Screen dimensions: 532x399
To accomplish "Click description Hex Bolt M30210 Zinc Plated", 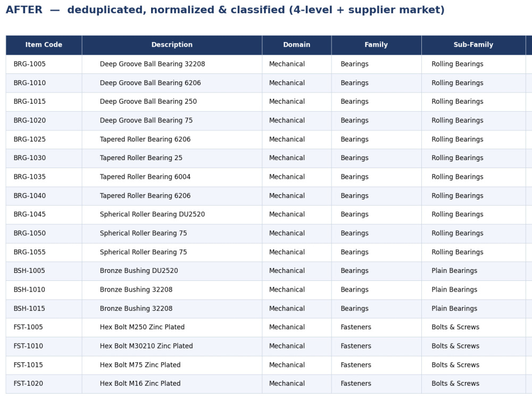I will [x=146, y=346].
